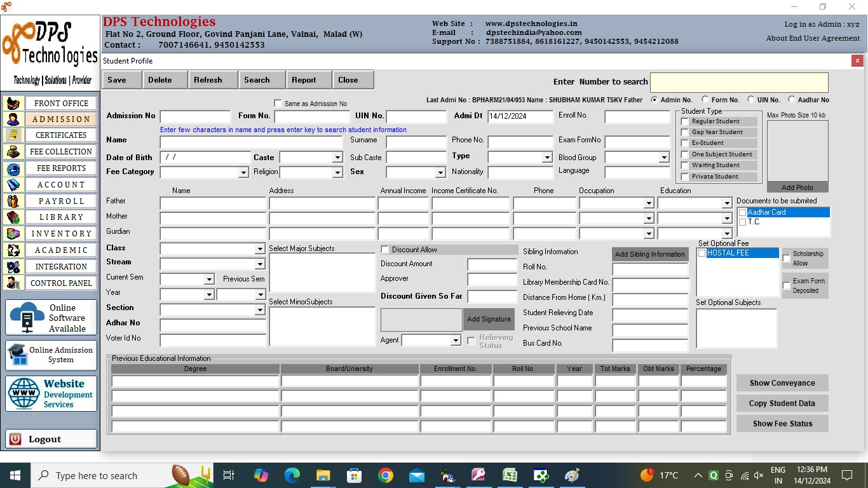The width and height of the screenshot is (868, 488).
Task: Open About End User Agreement link
Action: 813,38
